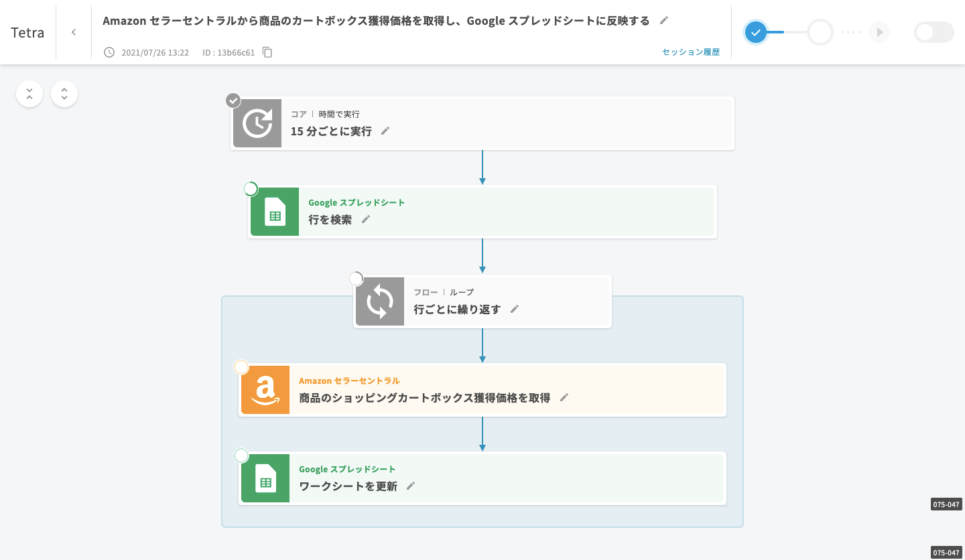Open the 行ごとに繰り返す loop card

click(482, 301)
